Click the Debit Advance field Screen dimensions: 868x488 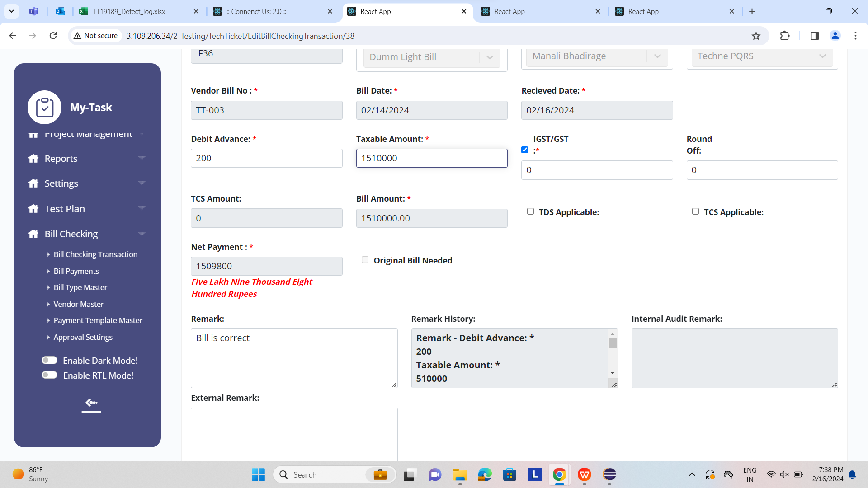267,158
